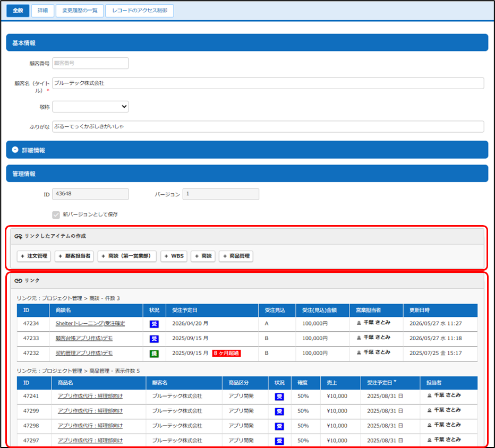Click the + WBS button

(174, 256)
